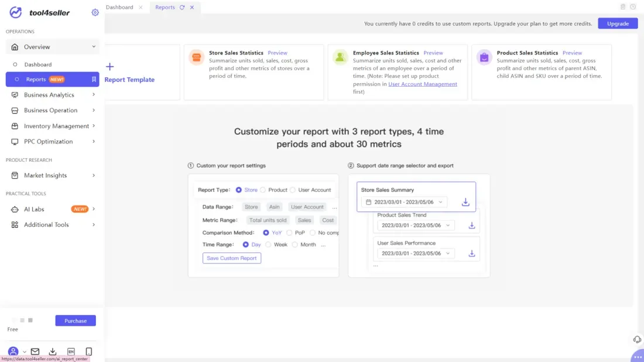Viewport: 644px width, 362px height.
Task: Close the Reports tab
Action: tap(192, 8)
